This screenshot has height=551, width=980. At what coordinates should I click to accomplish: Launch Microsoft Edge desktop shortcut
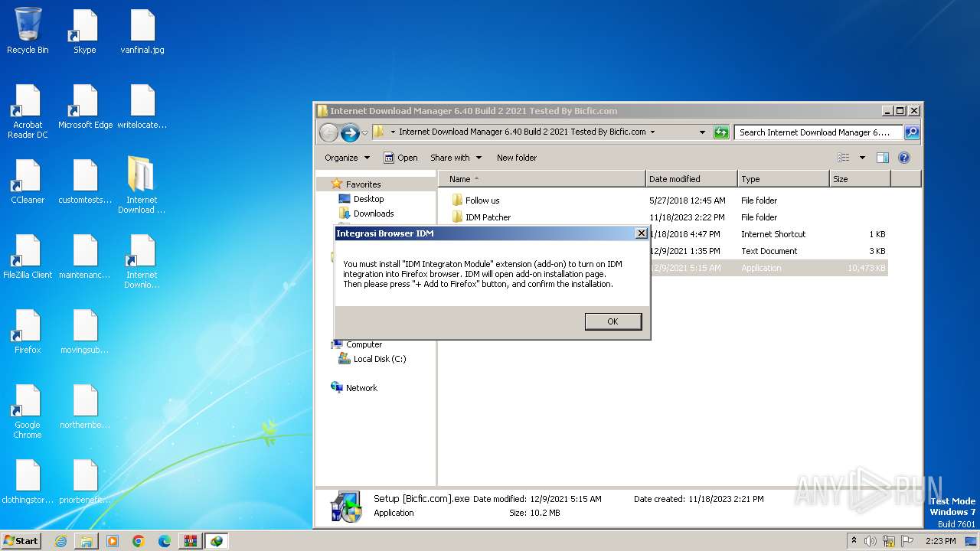(85, 106)
